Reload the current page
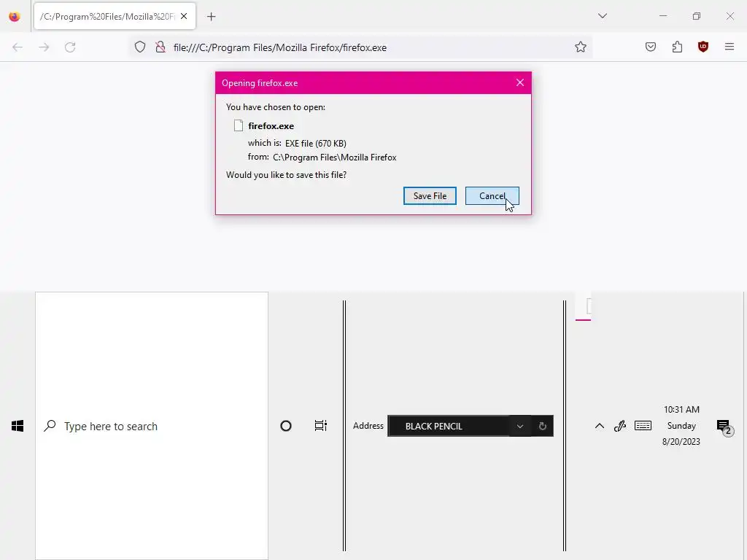The height and width of the screenshot is (560, 747). pos(70,47)
